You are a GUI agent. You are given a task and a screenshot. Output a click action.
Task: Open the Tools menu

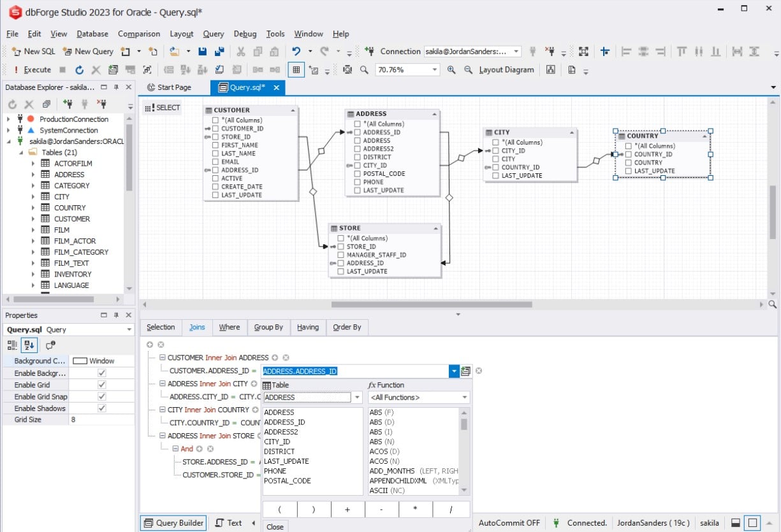point(275,34)
